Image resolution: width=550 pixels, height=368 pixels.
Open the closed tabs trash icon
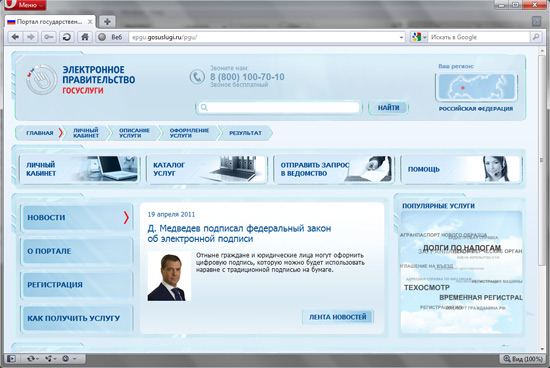pos(536,21)
